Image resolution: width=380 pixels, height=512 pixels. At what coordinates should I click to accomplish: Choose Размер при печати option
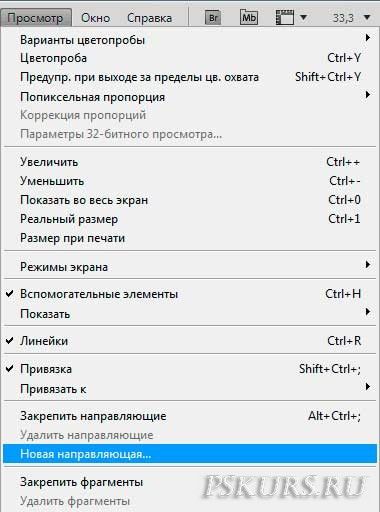coord(190,238)
